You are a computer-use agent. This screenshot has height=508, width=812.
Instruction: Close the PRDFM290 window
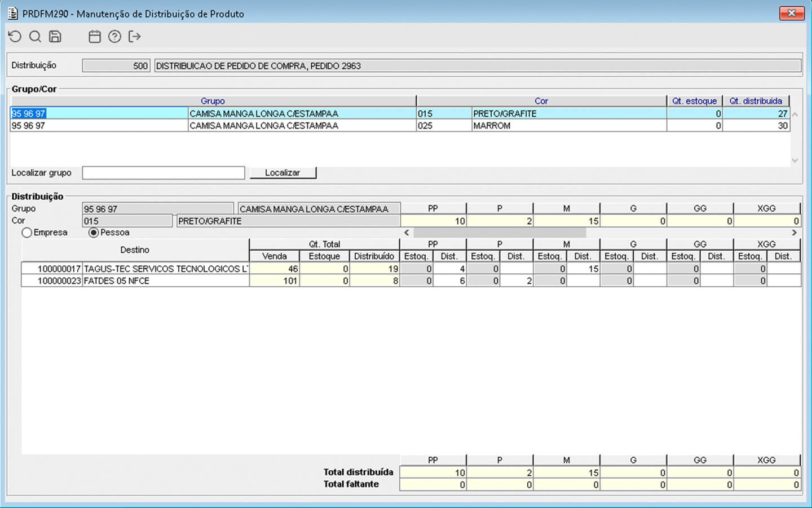(x=791, y=13)
